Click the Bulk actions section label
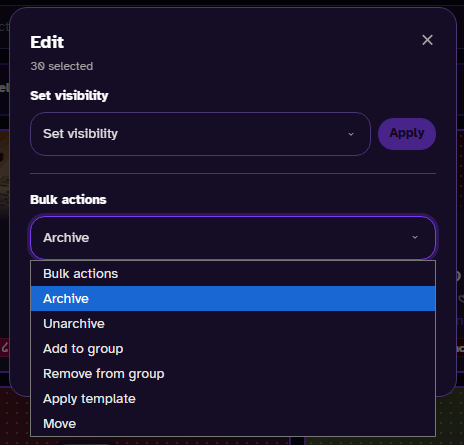This screenshot has height=445, width=464. coord(68,200)
